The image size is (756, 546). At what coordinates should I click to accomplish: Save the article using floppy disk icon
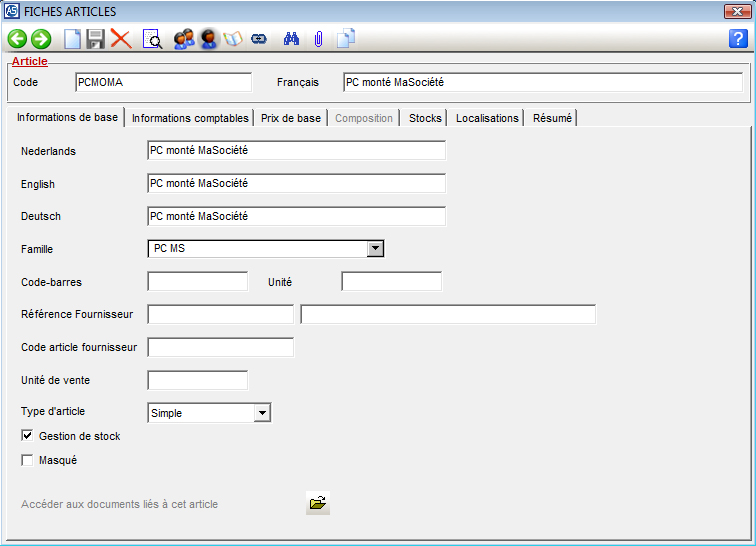96,39
